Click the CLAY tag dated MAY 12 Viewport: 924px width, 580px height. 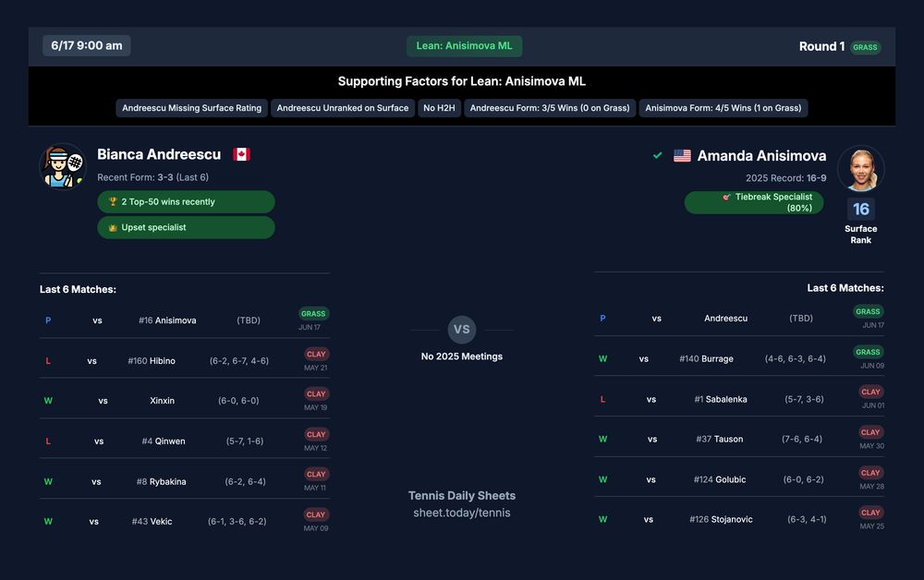pos(316,434)
